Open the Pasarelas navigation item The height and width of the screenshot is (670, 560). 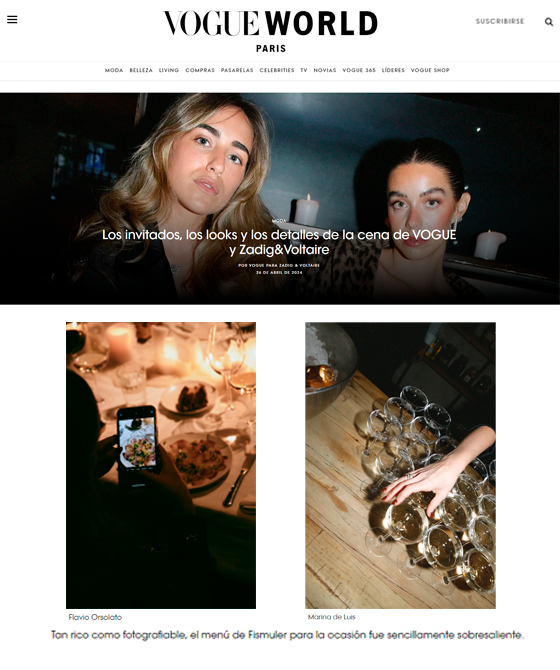pyautogui.click(x=237, y=70)
